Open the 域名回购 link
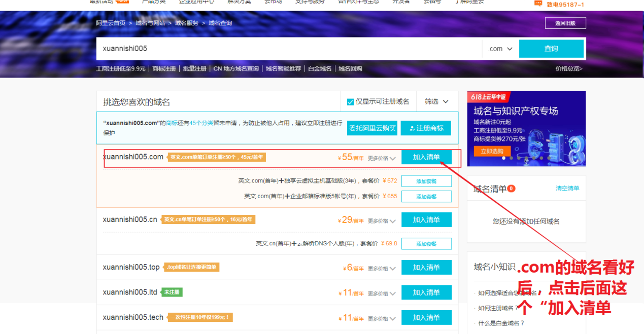Screen dimensions: 644x334 351,68
